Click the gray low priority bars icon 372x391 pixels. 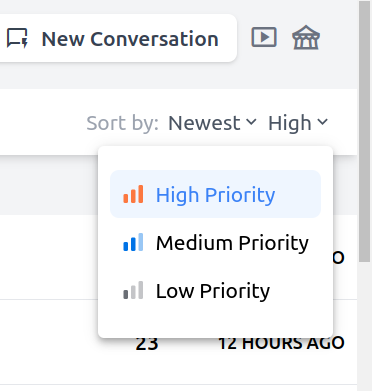click(x=133, y=290)
